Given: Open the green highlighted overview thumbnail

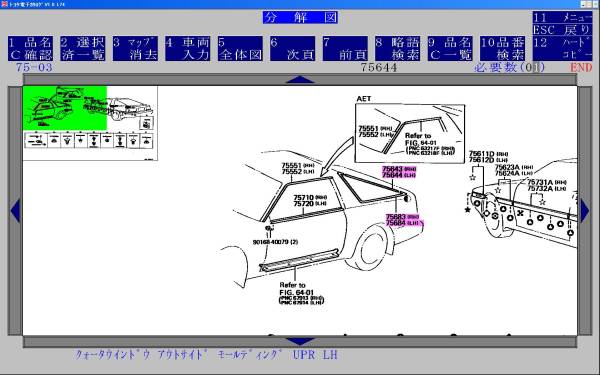Looking at the screenshot, I should click(x=65, y=108).
